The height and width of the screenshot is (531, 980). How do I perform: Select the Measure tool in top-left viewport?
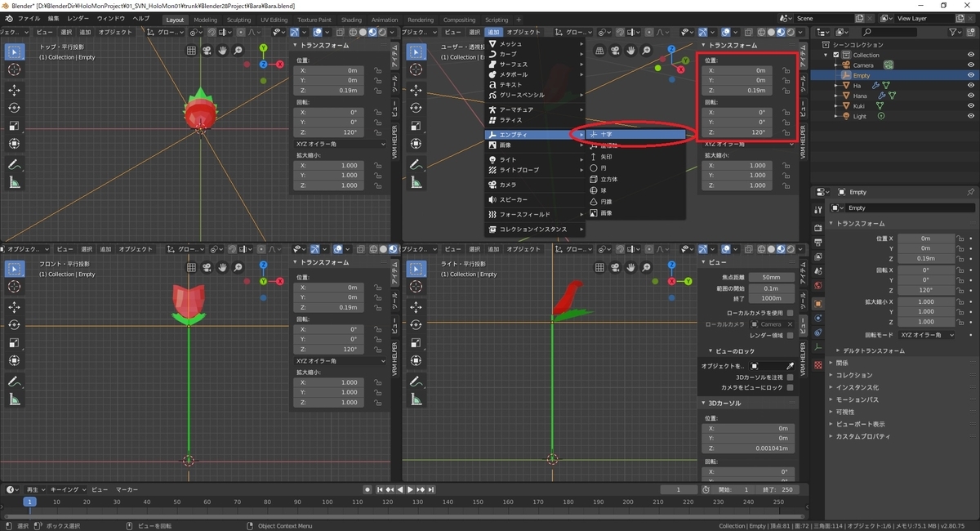pyautogui.click(x=15, y=182)
